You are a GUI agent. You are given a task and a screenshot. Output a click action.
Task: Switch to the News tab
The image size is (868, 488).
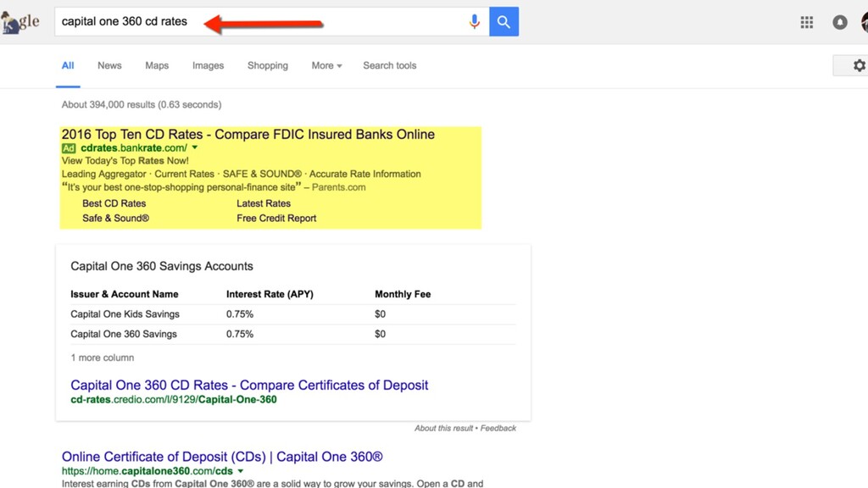click(109, 65)
